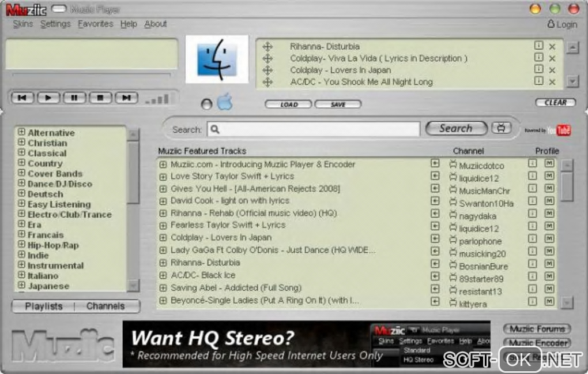Grab move handle for Rihanna- Disturbia
This screenshot has height=374, width=588.
coord(267,47)
